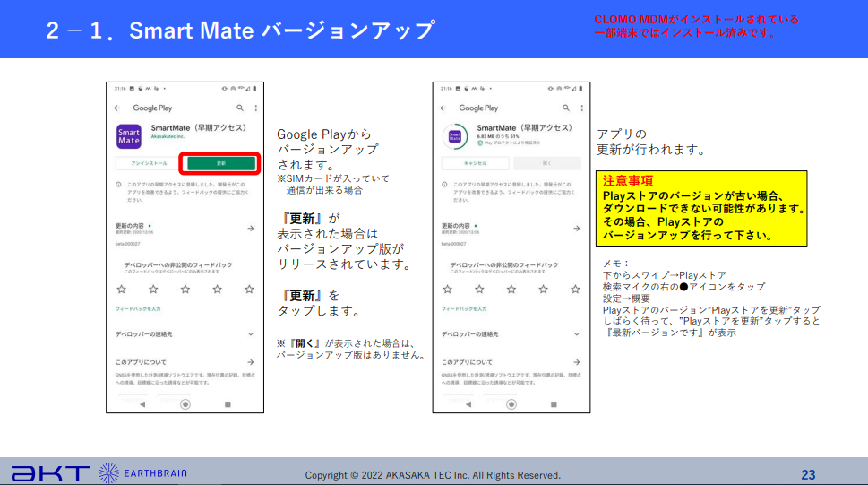Tap Android recents square on the 更新 button screen
The width and height of the screenshot is (868, 485).
click(x=228, y=404)
